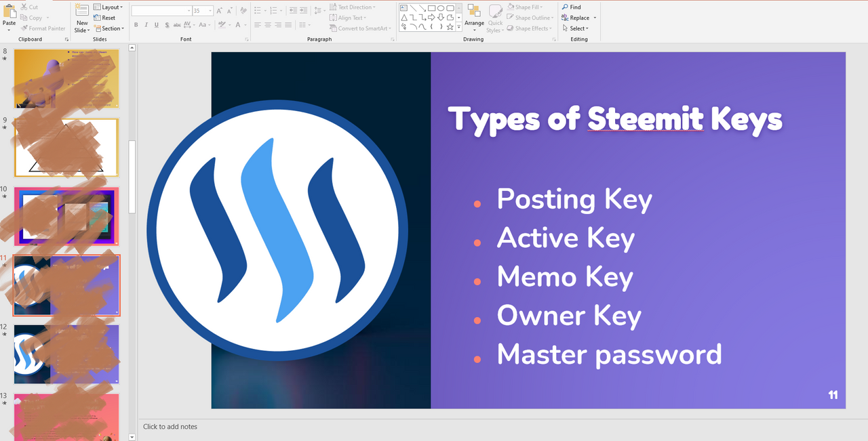
Task: Insert a New Slide via its icon
Action: [81, 11]
